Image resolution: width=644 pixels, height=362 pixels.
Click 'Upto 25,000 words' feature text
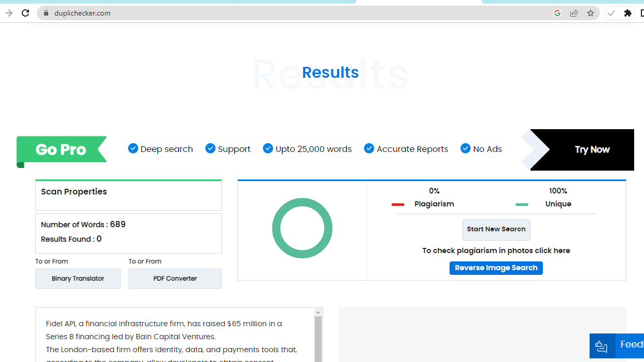tap(314, 149)
